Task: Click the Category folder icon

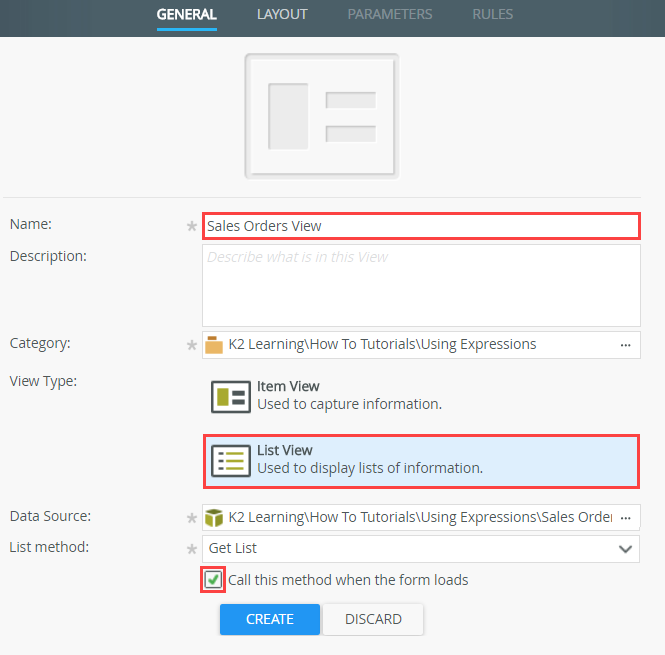Action: 214,345
